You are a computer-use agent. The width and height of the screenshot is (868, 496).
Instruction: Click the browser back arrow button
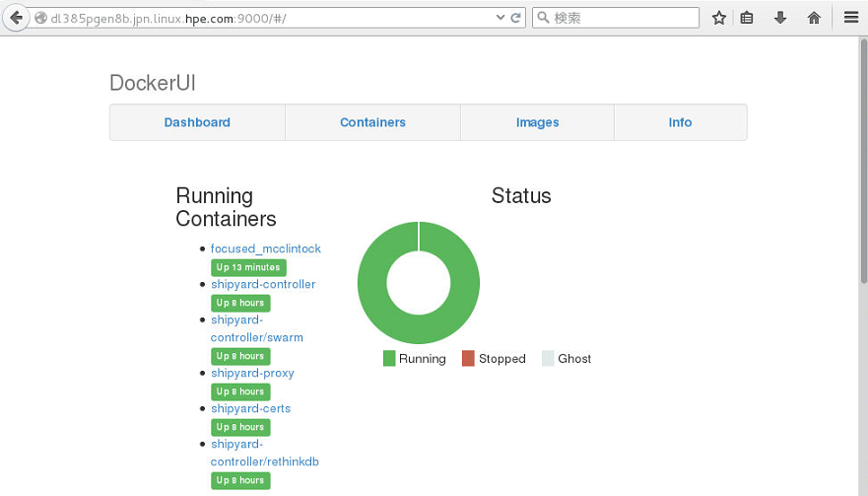click(16, 18)
